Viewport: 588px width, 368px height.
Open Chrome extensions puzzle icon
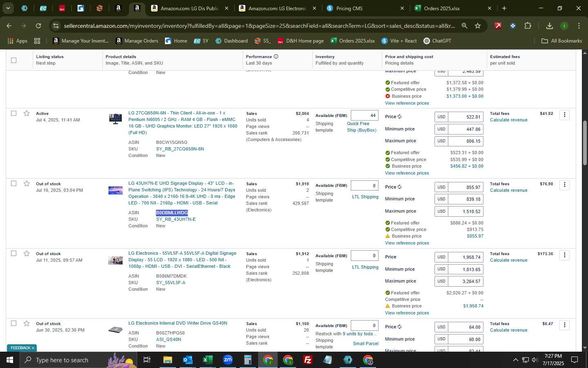coord(528,26)
